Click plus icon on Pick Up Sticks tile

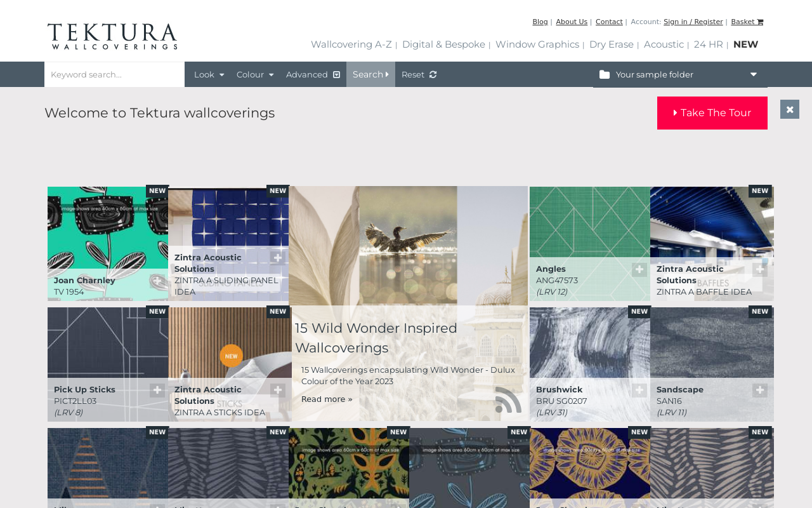point(157,391)
